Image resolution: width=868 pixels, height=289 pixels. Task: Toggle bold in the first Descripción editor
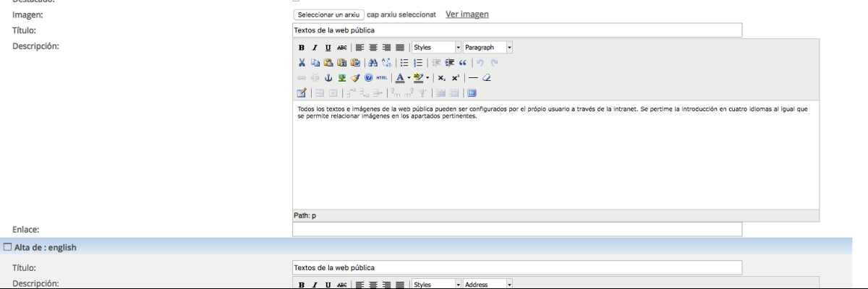302,48
